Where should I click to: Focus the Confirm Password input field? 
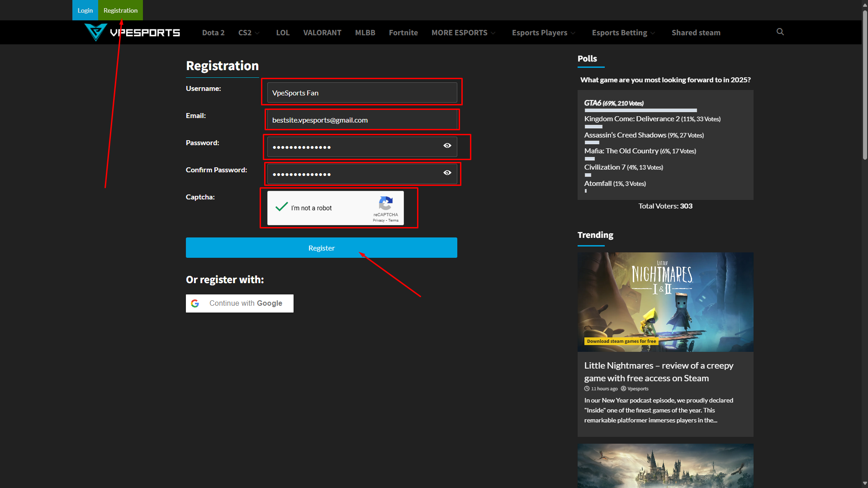[x=362, y=174]
